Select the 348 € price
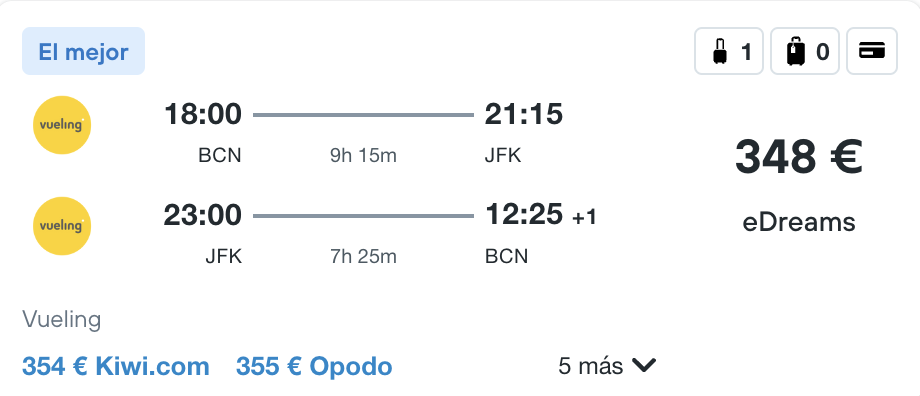Image resolution: width=920 pixels, height=396 pixels. point(799,157)
